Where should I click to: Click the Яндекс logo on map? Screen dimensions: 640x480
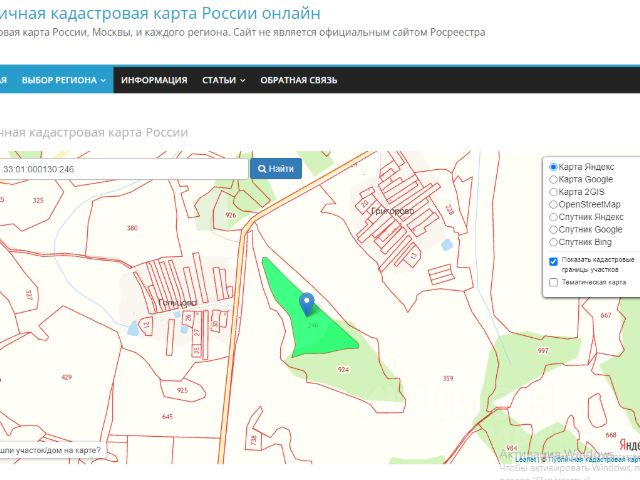click(x=629, y=444)
